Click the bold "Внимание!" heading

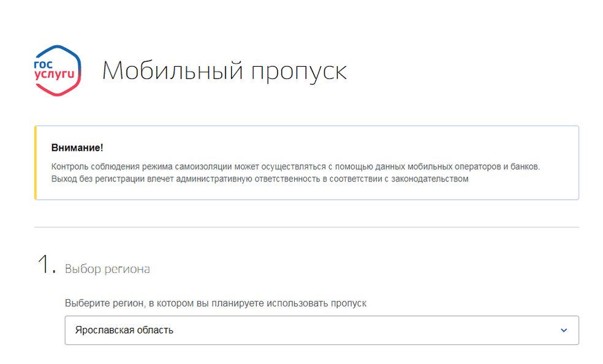click(77, 148)
